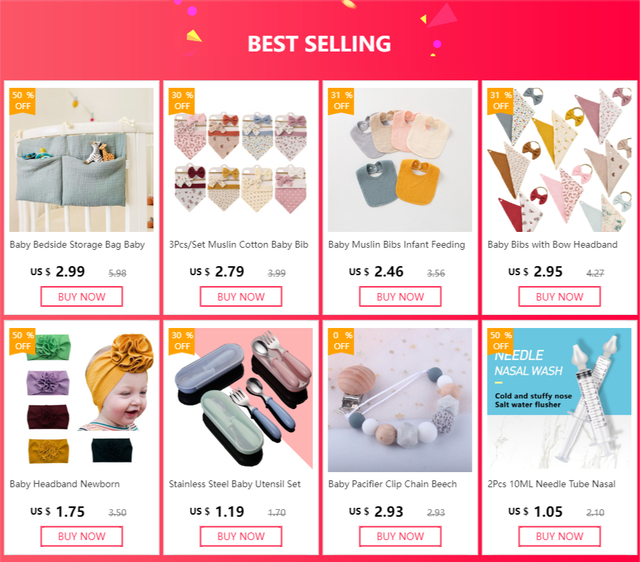Open the Baby Headband Newborn product image
The width and height of the screenshot is (640, 562).
pos(82,400)
